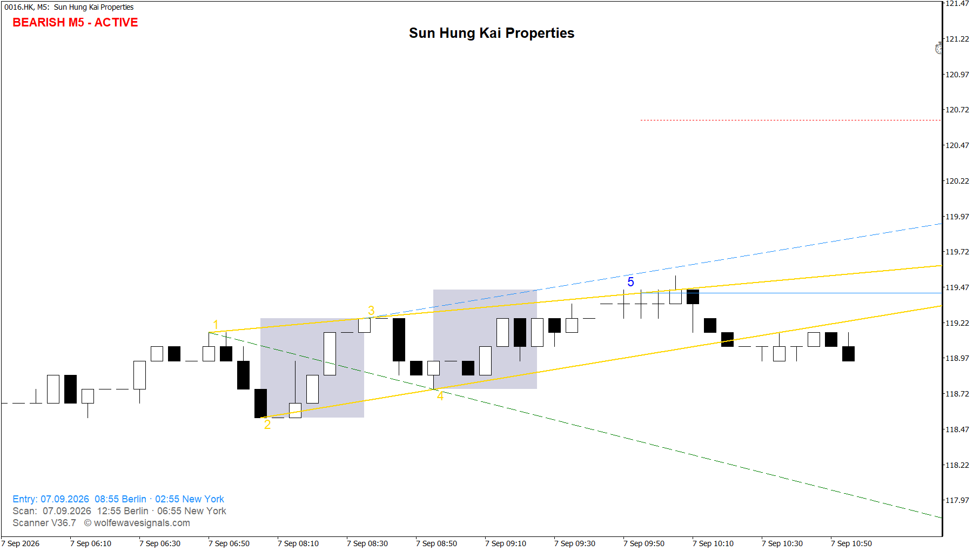Click the "7 Sep 06:50" time axis label

coord(229,543)
